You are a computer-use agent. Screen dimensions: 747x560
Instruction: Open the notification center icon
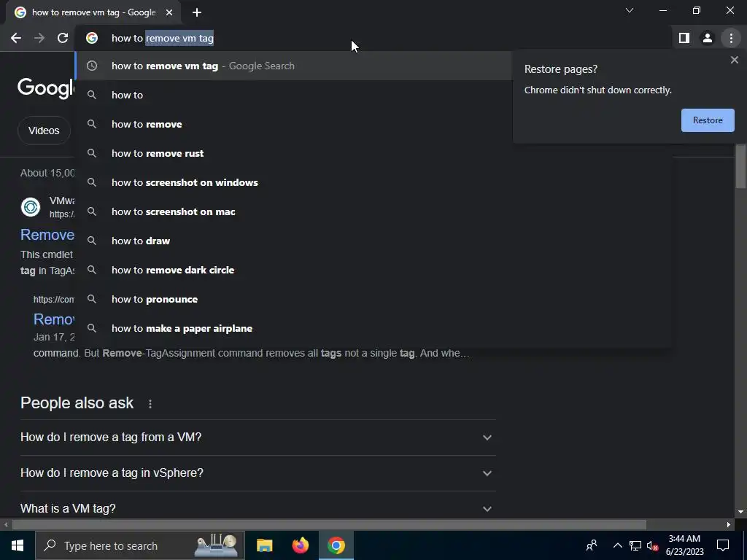coord(723,545)
